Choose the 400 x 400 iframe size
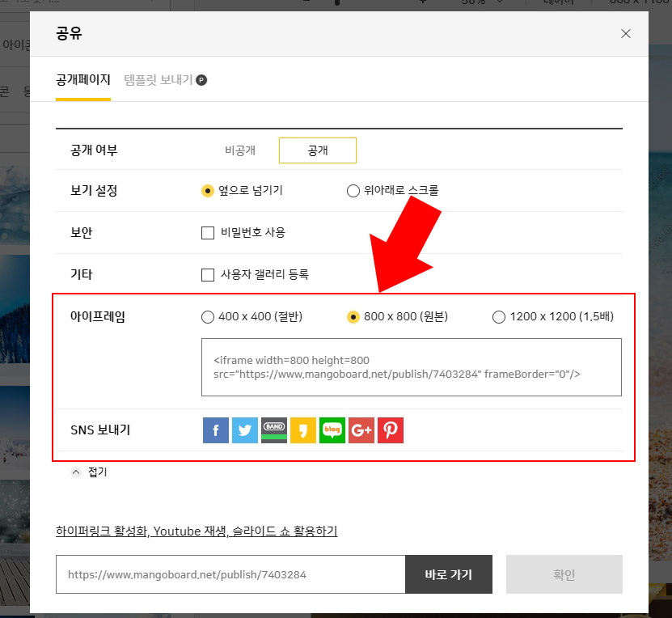 [208, 317]
